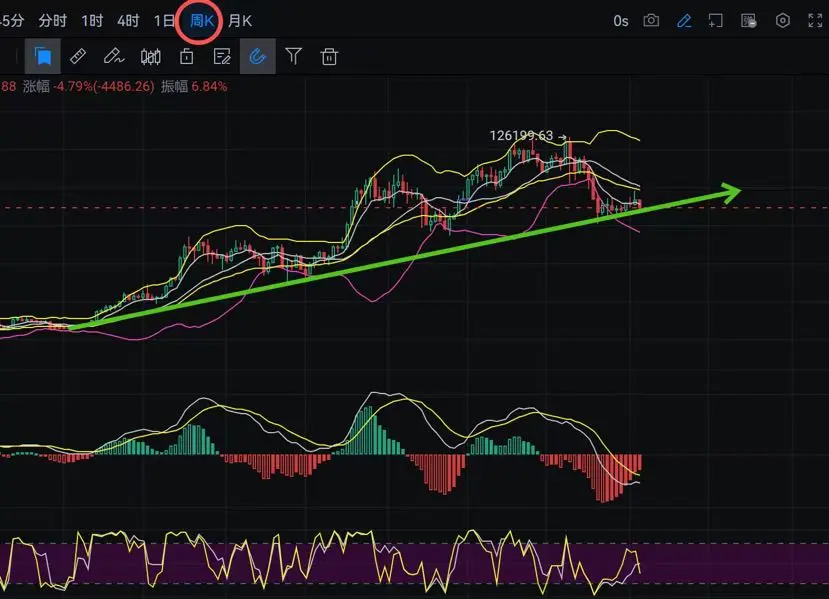Viewport: 829px width, 599px height.
Task: Select the freehand pen drawing tool
Action: click(x=114, y=56)
